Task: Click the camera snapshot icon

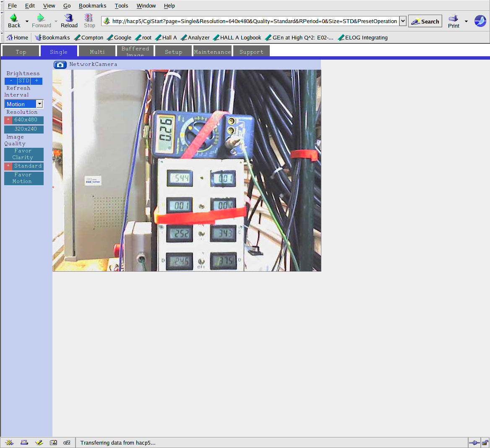Action: (60, 65)
